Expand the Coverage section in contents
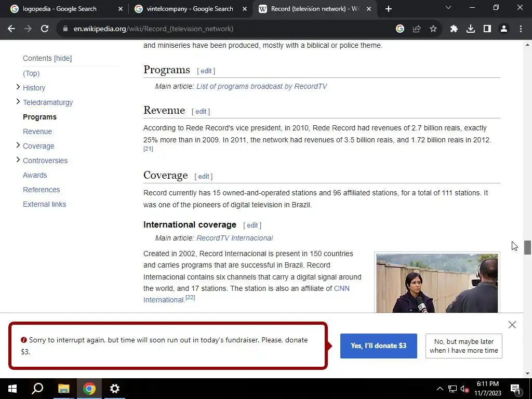This screenshot has height=399, width=532. (18, 145)
